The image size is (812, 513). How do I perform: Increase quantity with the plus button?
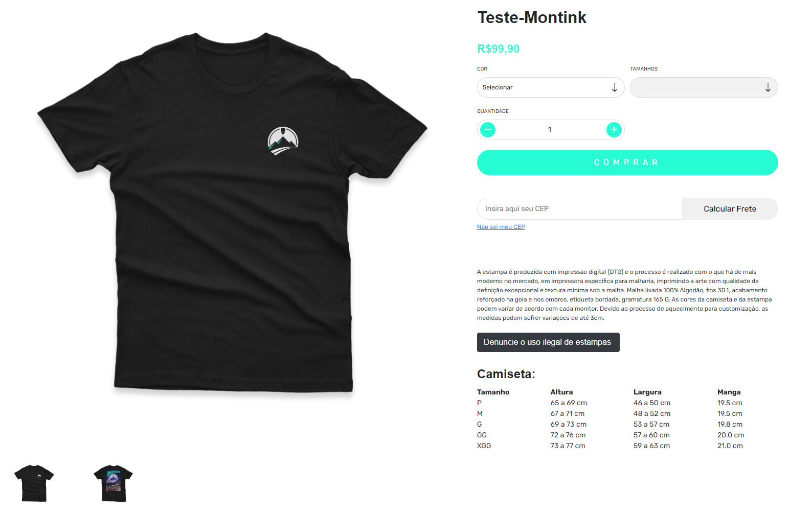pyautogui.click(x=614, y=130)
